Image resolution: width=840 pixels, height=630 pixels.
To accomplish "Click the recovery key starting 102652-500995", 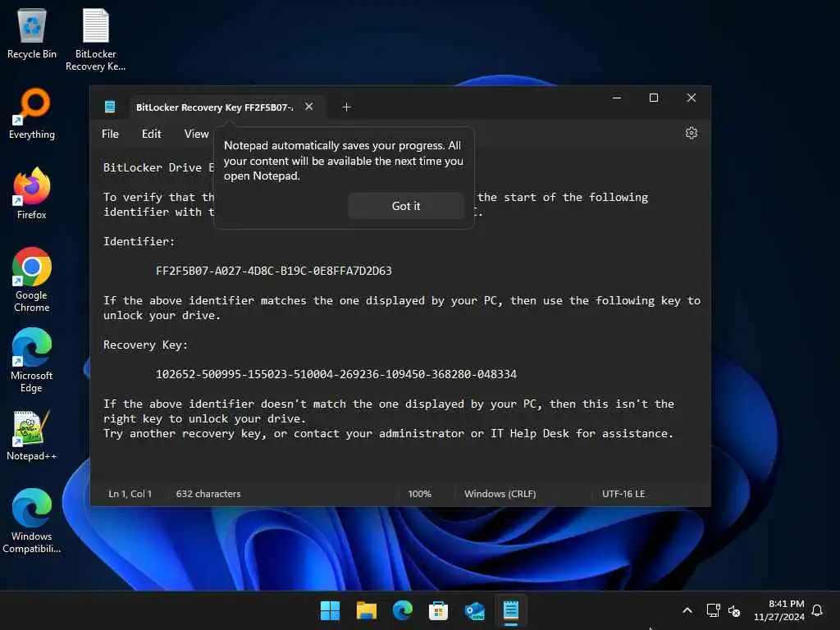I will tap(336, 374).
